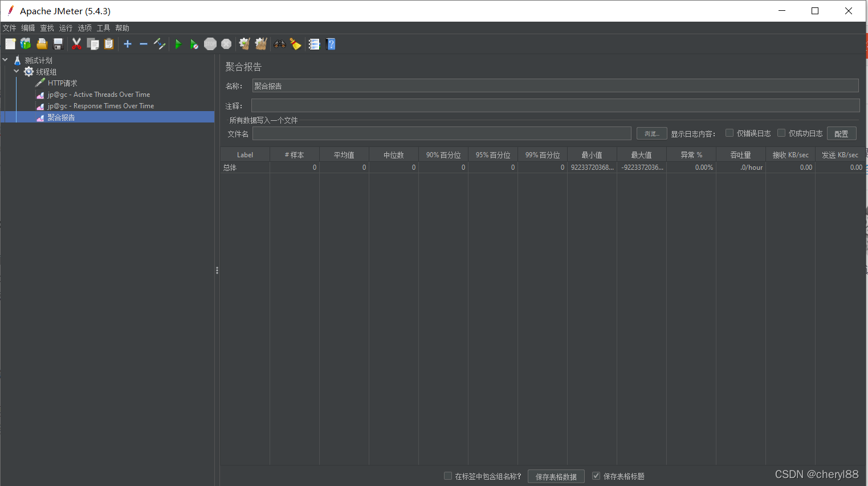Open the 运行 menu
Screen dimensions: 868x486
(66, 28)
